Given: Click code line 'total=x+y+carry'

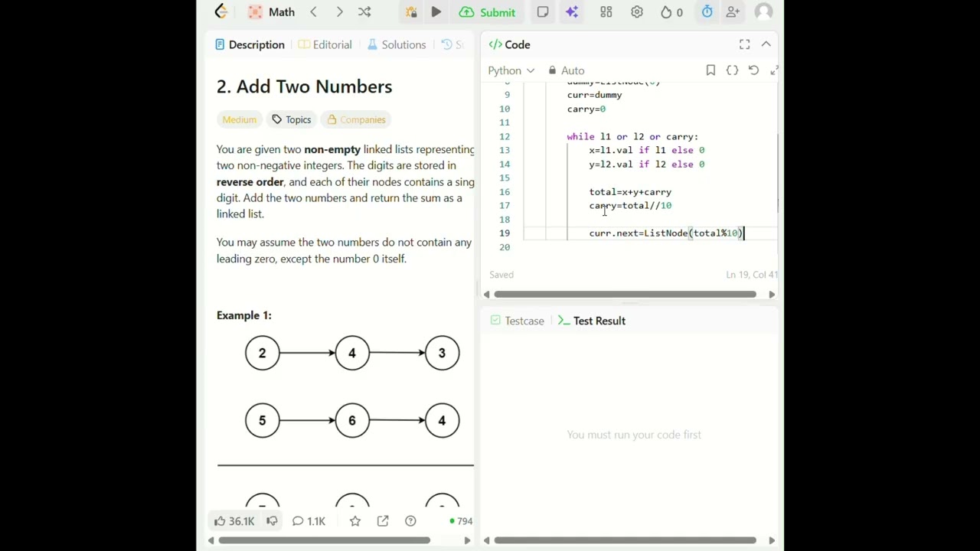Looking at the screenshot, I should pyautogui.click(x=630, y=192).
